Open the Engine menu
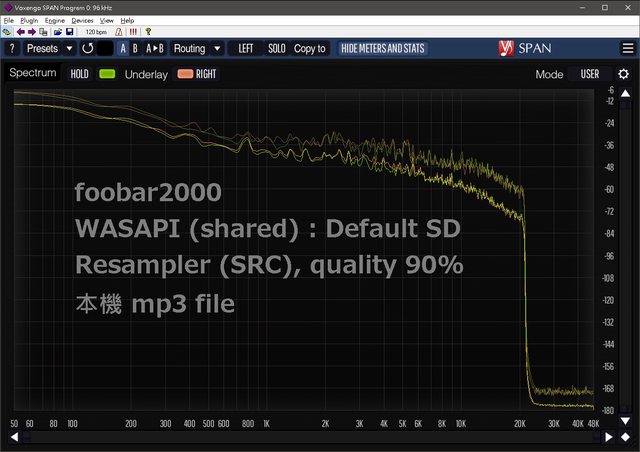 [55, 20]
